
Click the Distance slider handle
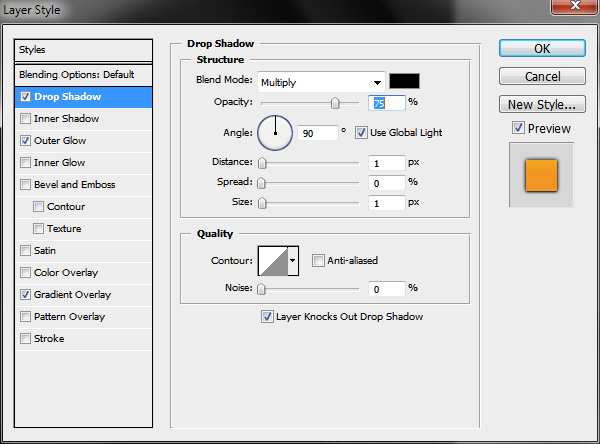point(262,163)
